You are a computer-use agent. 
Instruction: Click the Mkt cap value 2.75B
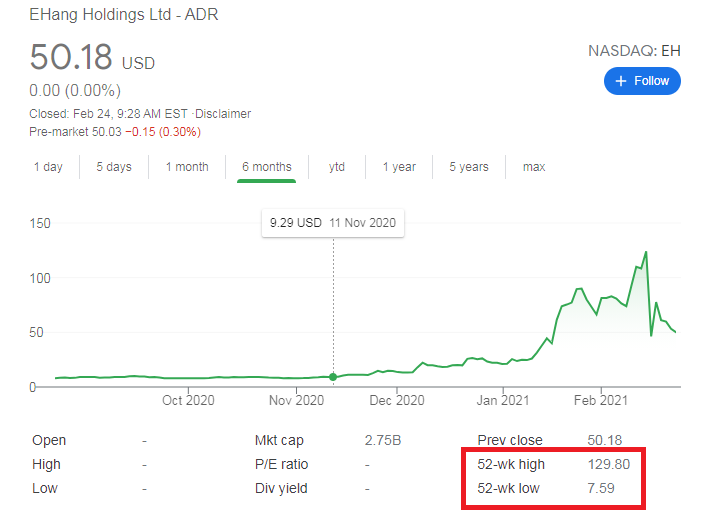(383, 440)
